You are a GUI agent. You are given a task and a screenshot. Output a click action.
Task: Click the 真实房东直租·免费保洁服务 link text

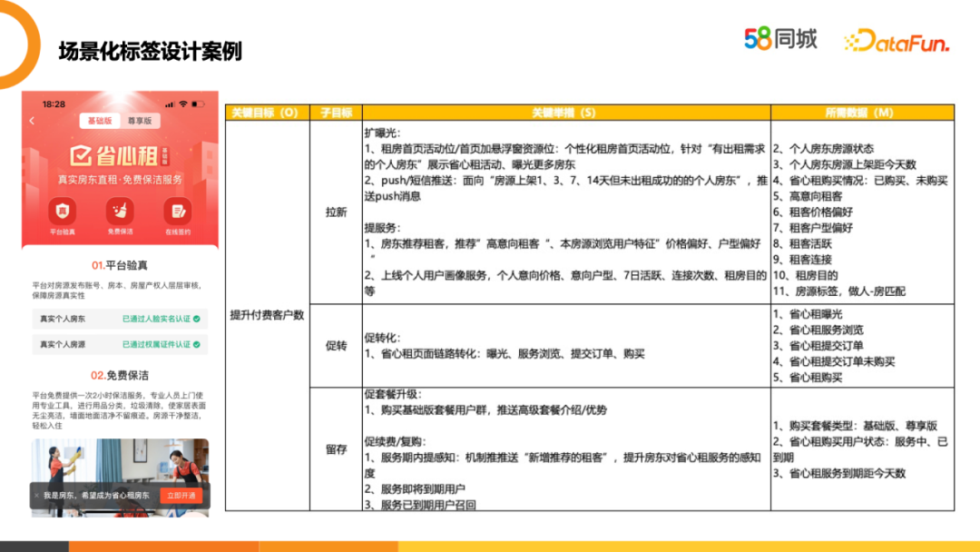[120, 179]
